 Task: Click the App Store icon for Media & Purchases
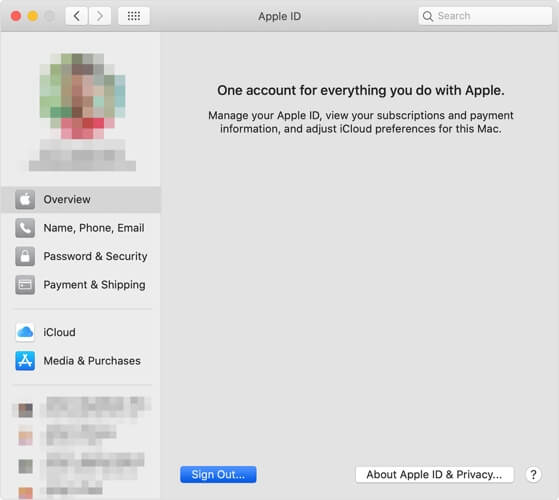pos(25,361)
